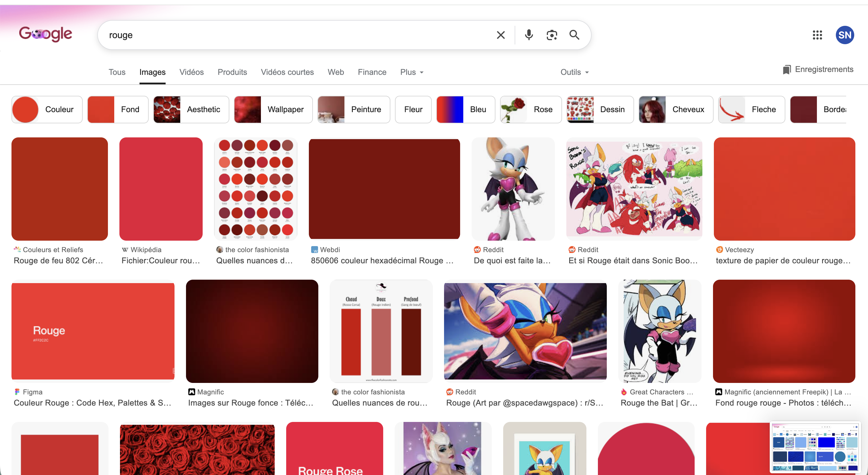Select the Finance tab

pyautogui.click(x=372, y=72)
